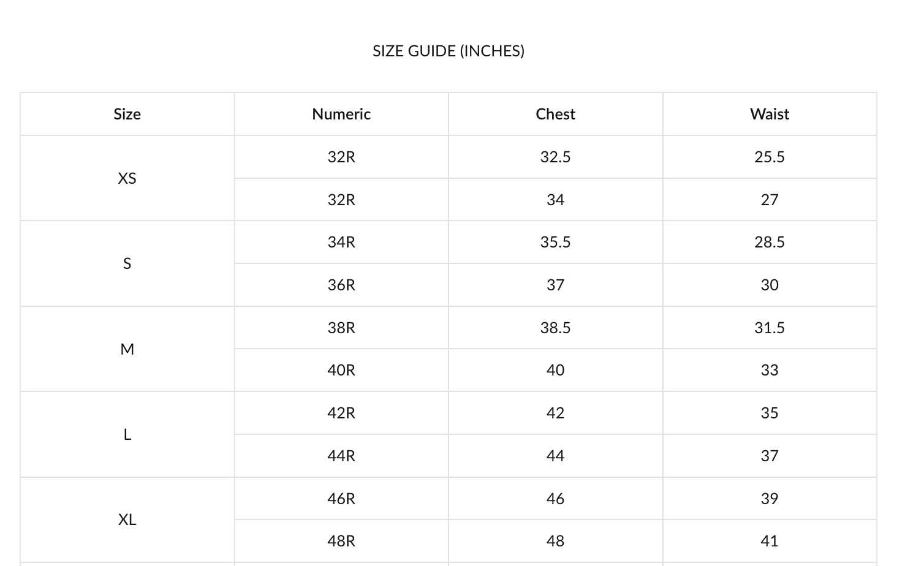The height and width of the screenshot is (566, 924).
Task: Select the Size column header
Action: pyautogui.click(x=127, y=114)
